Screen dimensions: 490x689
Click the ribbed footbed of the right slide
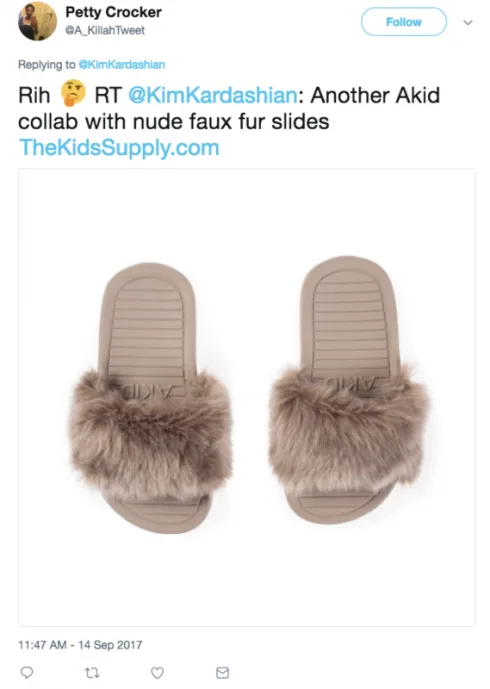click(349, 323)
